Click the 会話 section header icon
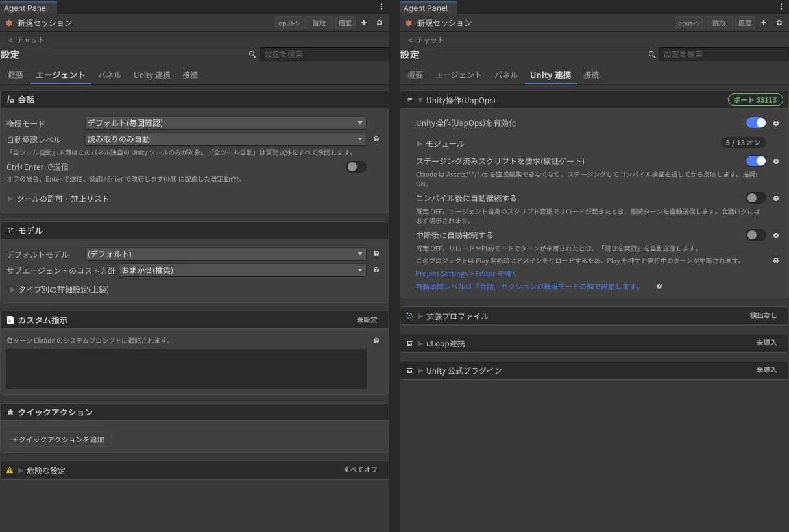Screen dimensions: 789x532 [10, 99]
